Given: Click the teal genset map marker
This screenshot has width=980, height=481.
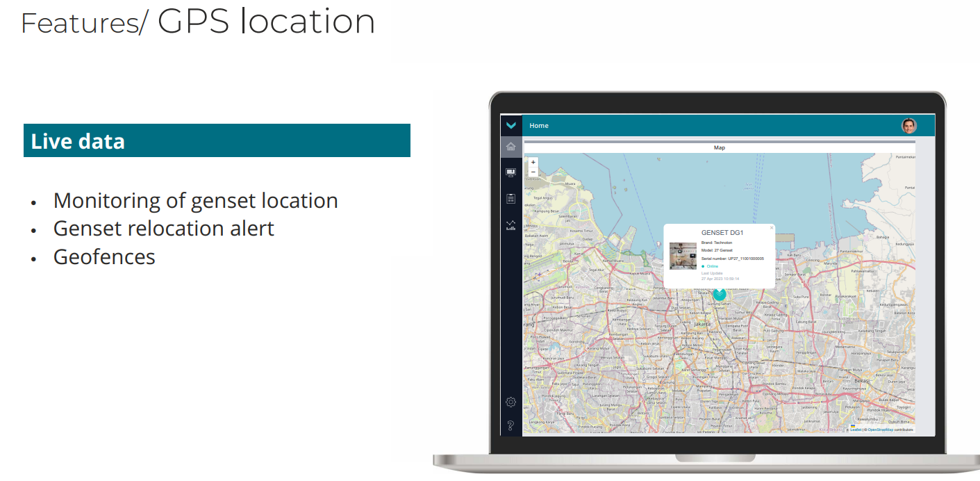Looking at the screenshot, I should coord(720,294).
